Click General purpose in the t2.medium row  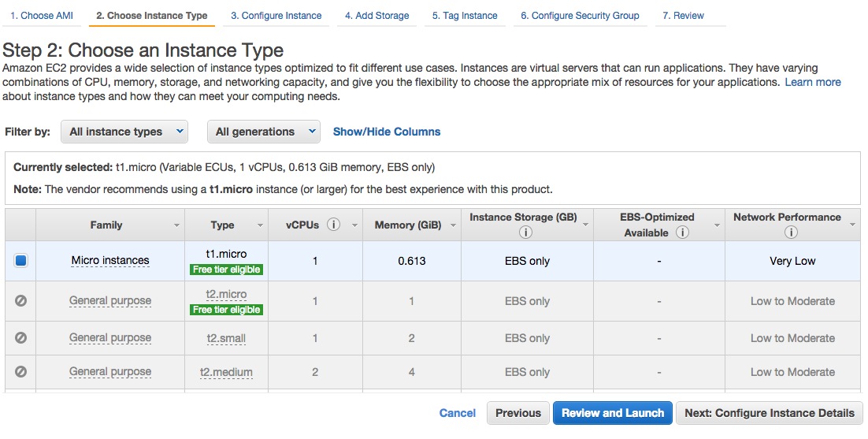[110, 371]
